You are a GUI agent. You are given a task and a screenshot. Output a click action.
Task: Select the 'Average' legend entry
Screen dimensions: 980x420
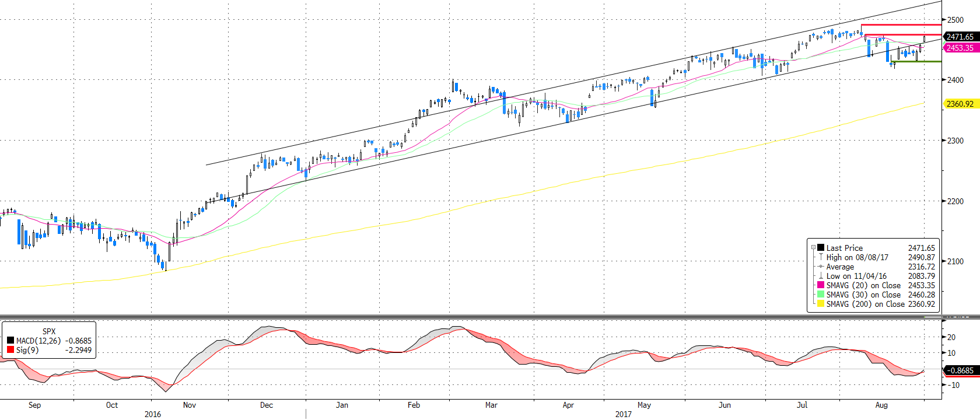[x=840, y=267]
